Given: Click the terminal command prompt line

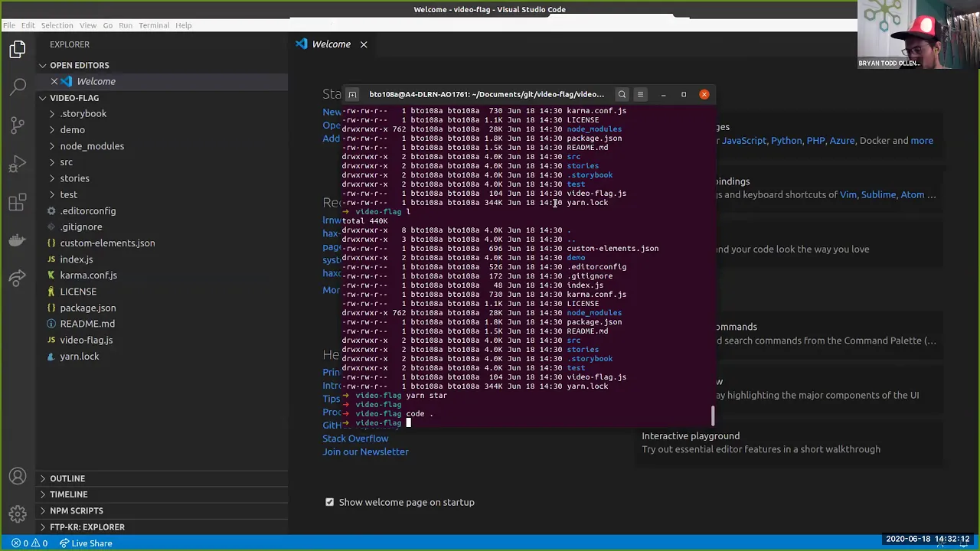Looking at the screenshot, I should click(x=528, y=423).
